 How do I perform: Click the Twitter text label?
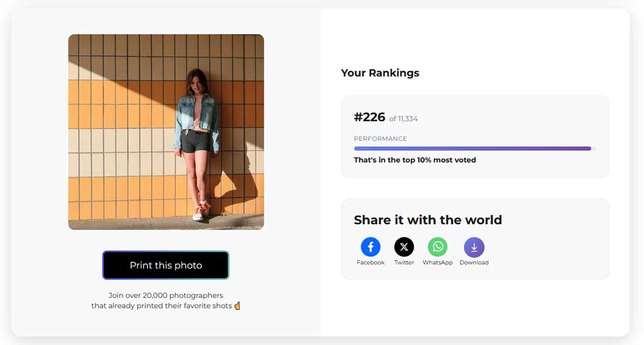coord(404,263)
